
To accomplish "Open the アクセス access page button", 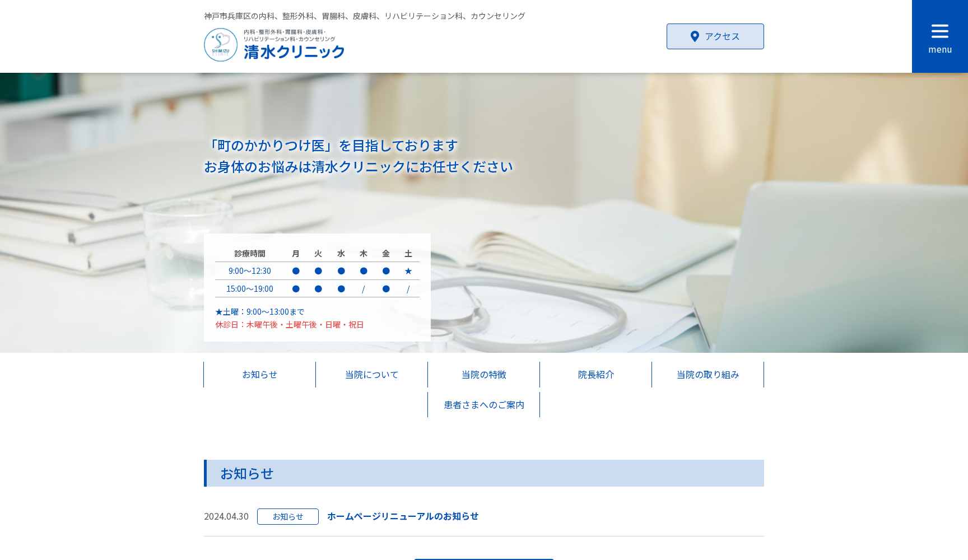I will (715, 36).
